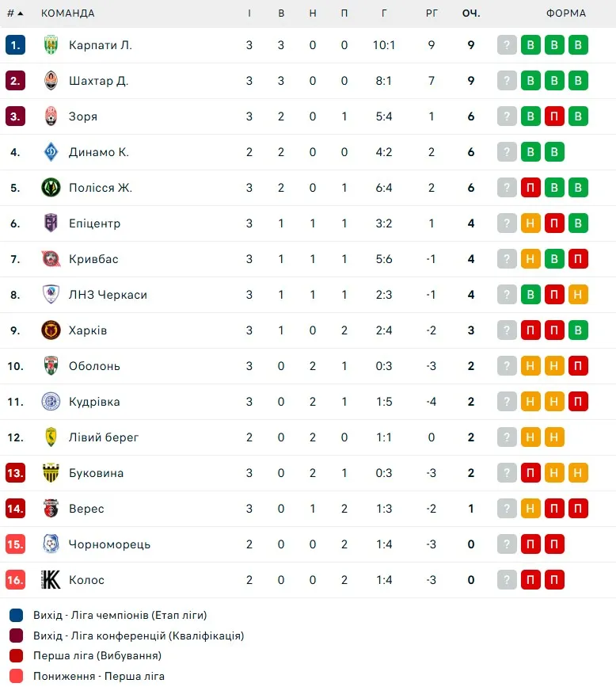This screenshot has height=687, width=616.
Task: Click the Епіцентр purple shield logo
Action: [51, 223]
